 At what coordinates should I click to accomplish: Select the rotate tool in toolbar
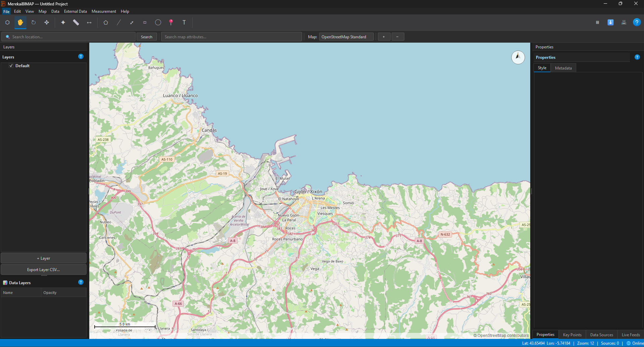click(x=34, y=23)
